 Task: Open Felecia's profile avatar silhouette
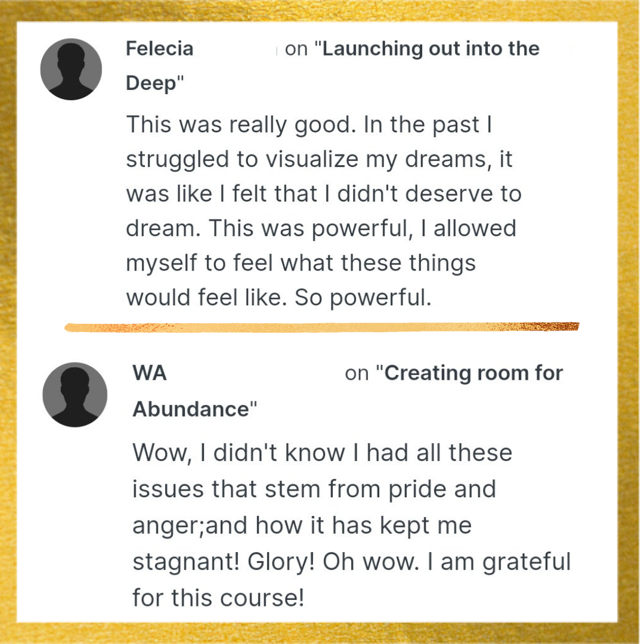pos(71,69)
